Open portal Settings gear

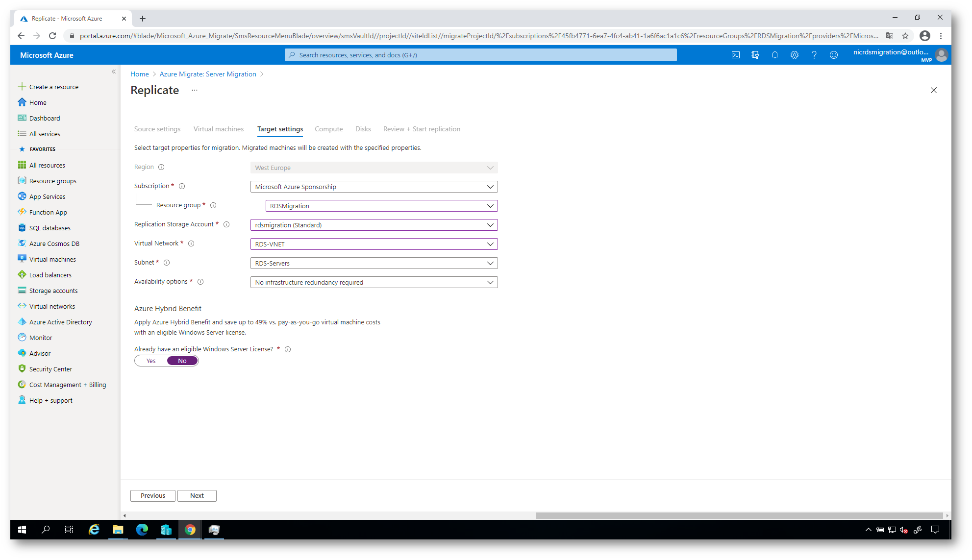click(794, 55)
